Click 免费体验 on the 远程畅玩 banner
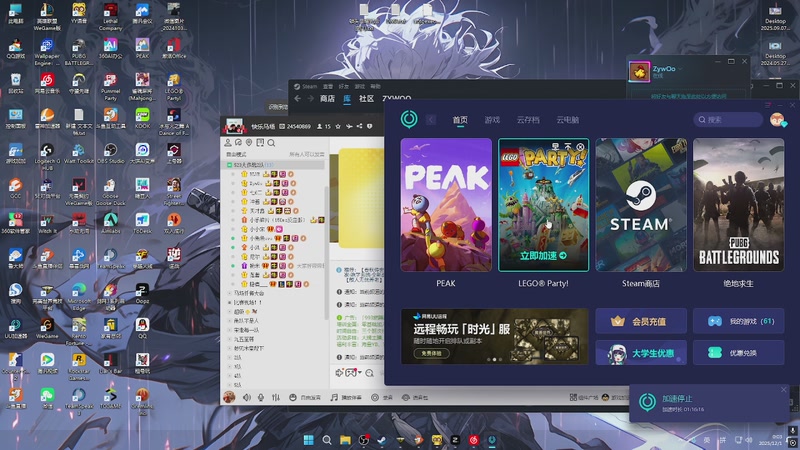Screen dimensions: 800x450 (x=432, y=353)
